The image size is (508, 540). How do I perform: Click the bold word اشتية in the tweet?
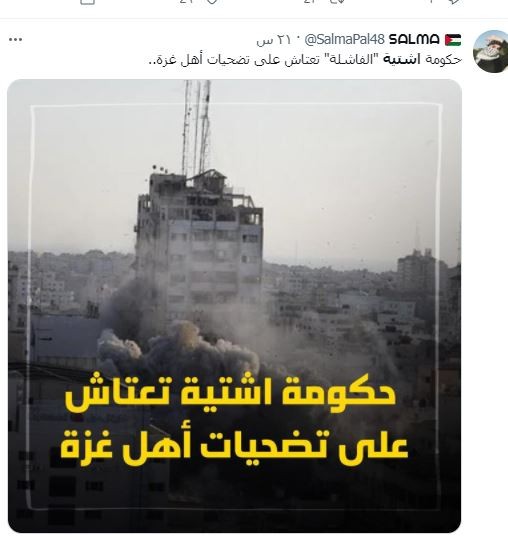pos(401,60)
